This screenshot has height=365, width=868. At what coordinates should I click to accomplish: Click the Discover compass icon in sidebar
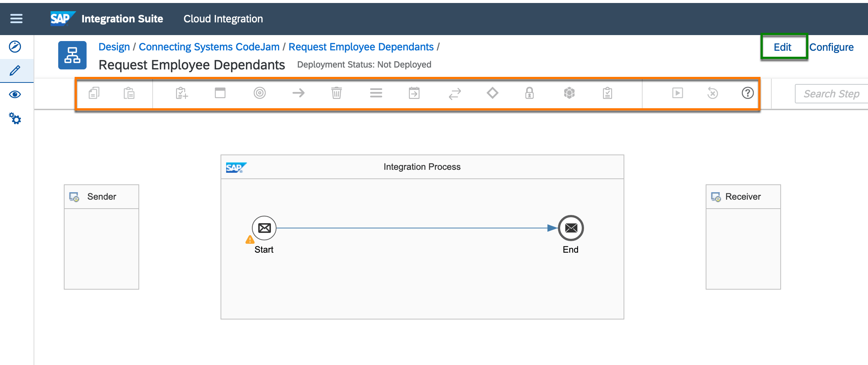[15, 47]
